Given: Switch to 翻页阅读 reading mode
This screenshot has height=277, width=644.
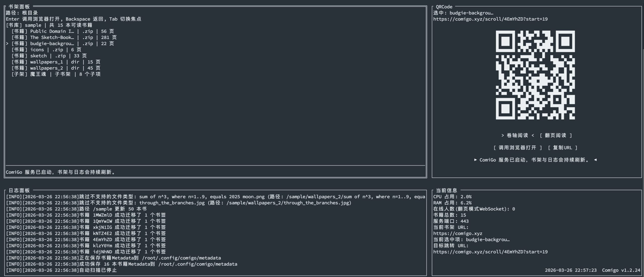Looking at the screenshot, I should (x=556, y=135).
